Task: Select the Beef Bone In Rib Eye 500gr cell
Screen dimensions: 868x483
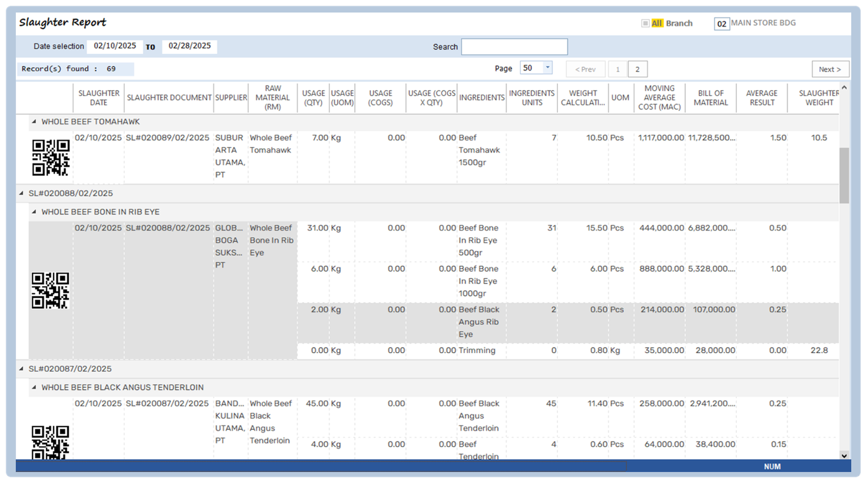Action: point(482,240)
